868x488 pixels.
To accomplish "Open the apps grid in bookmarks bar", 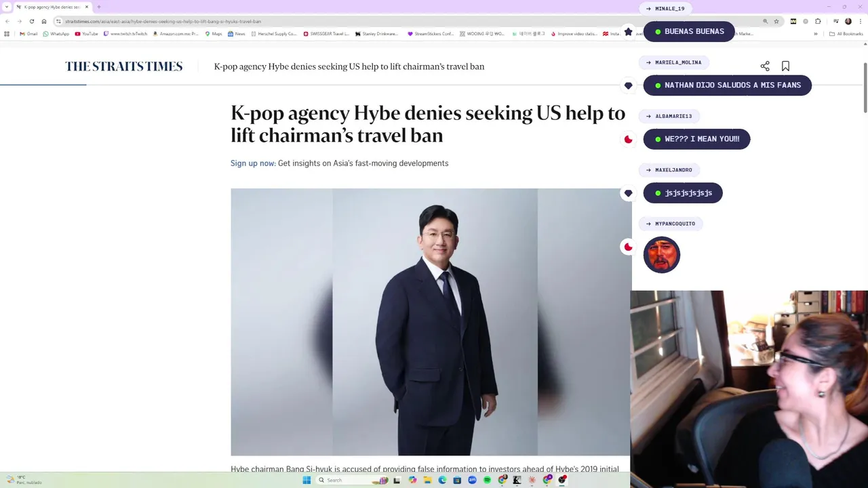I will click(7, 34).
